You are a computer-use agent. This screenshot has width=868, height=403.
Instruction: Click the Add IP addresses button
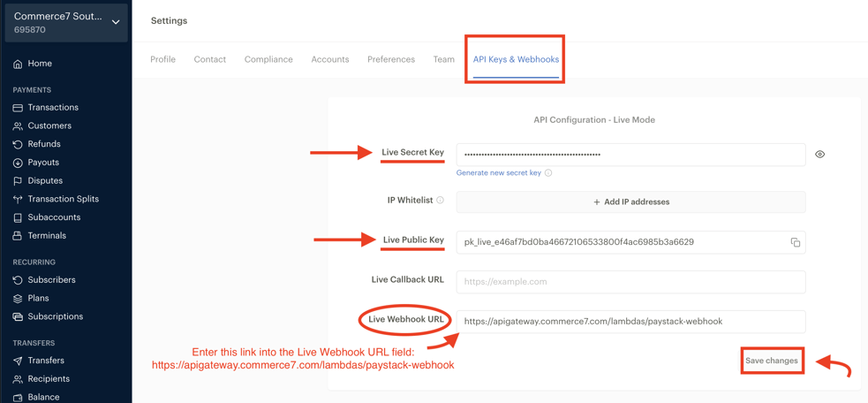click(x=630, y=201)
